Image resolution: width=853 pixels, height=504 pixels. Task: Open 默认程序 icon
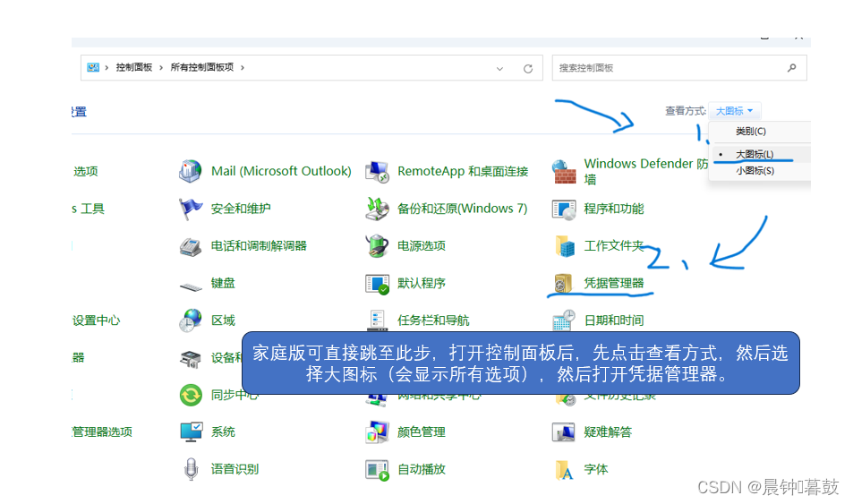click(377, 284)
